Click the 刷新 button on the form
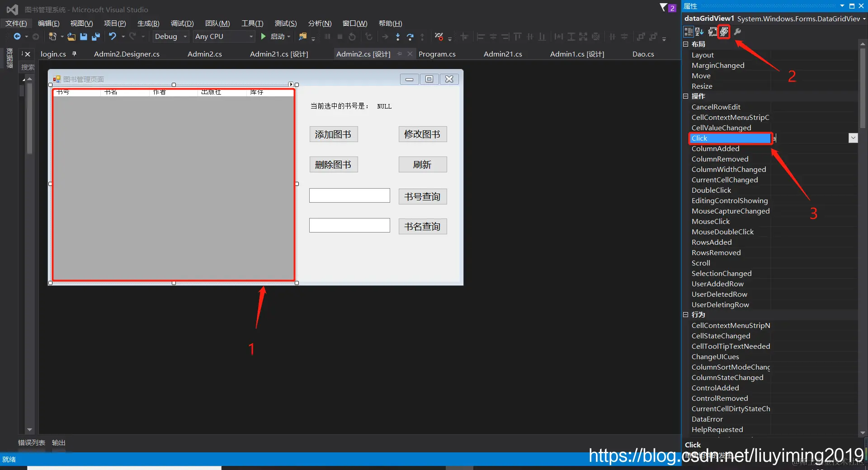 click(422, 164)
